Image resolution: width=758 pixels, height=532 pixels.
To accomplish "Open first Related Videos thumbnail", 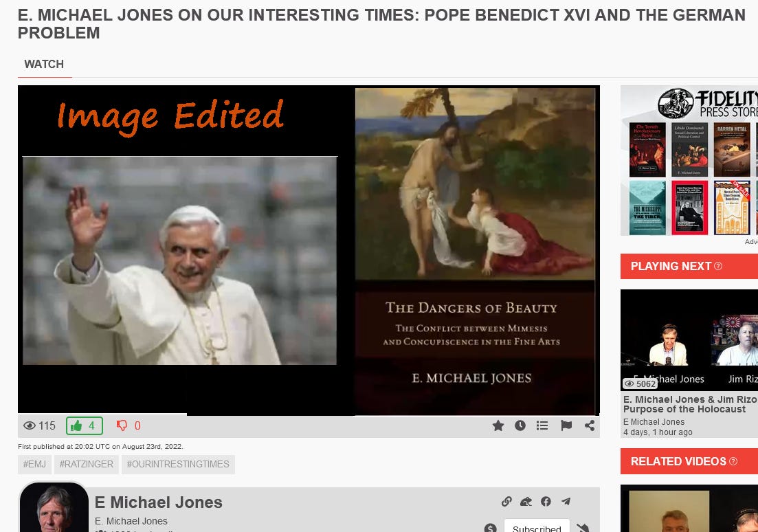I will (689, 509).
